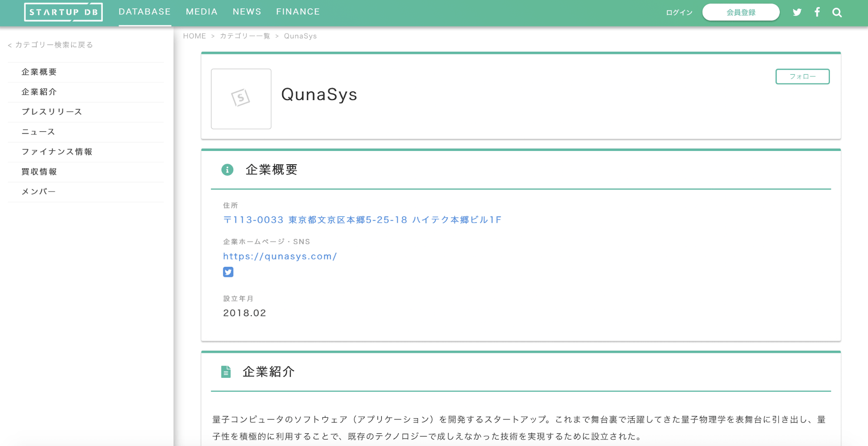Select メンバー in the sidebar
The width and height of the screenshot is (868, 446).
pyautogui.click(x=86, y=192)
